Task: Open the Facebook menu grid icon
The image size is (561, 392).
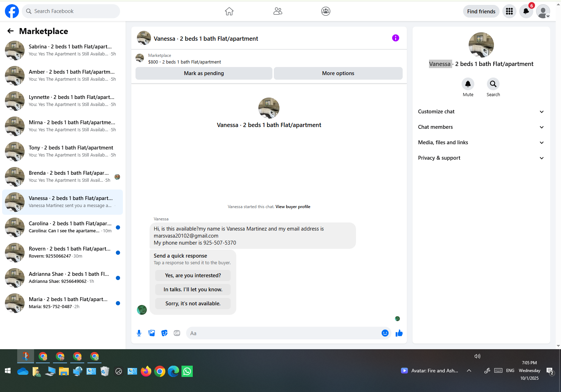Action: (509, 11)
